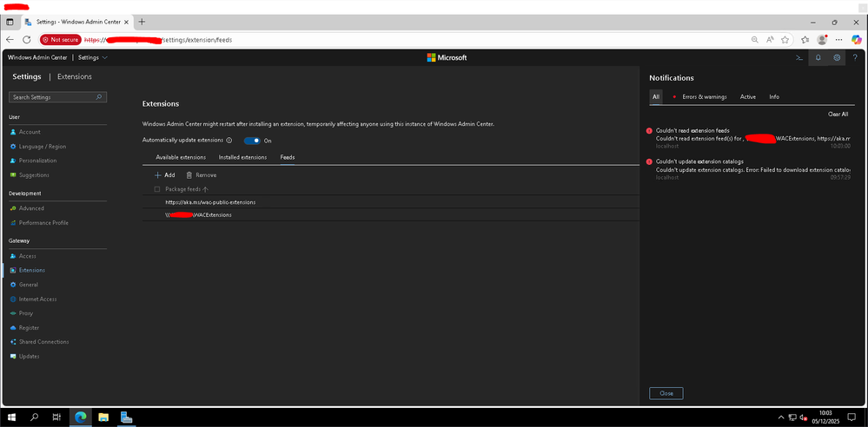Open browser zoom magnifier icon in address bar
The height and width of the screenshot is (427, 868).
point(754,40)
